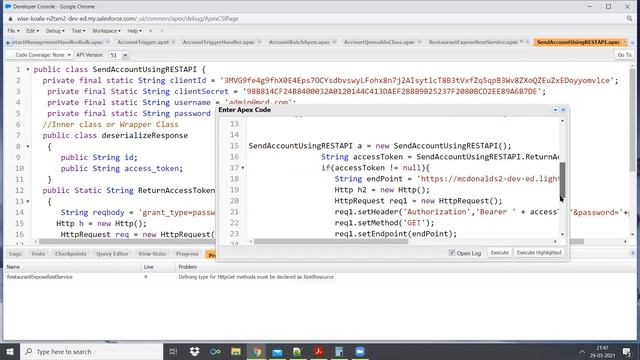Select the SendAccountUsingRESTAPI.apxc tab
The width and height of the screenshot is (640, 360).
(x=578, y=42)
